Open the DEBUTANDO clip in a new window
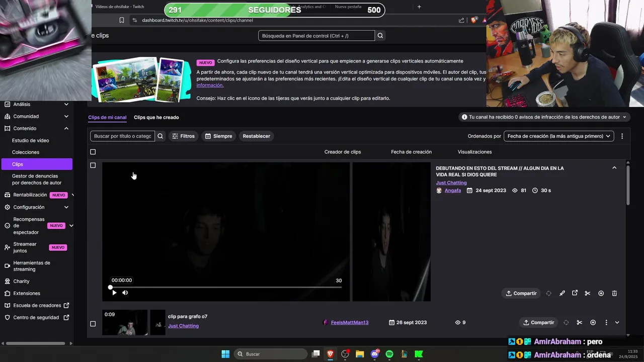The height and width of the screenshot is (362, 644). 575,293
